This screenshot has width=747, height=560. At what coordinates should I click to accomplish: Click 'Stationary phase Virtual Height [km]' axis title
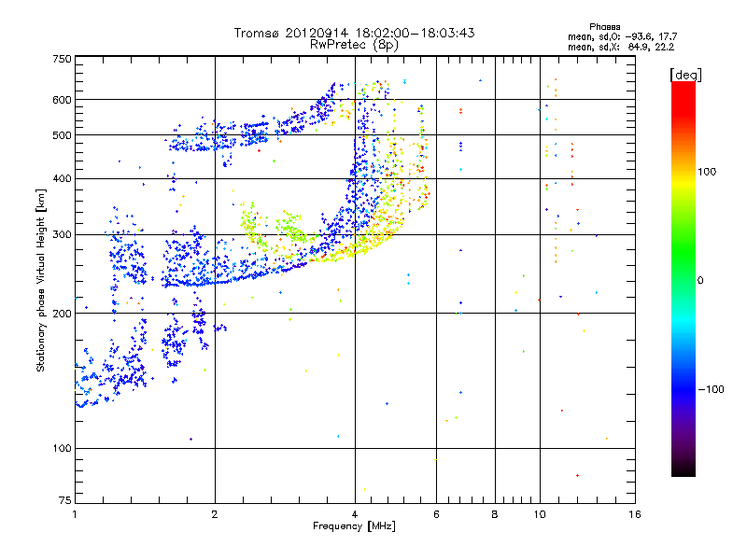[41, 280]
